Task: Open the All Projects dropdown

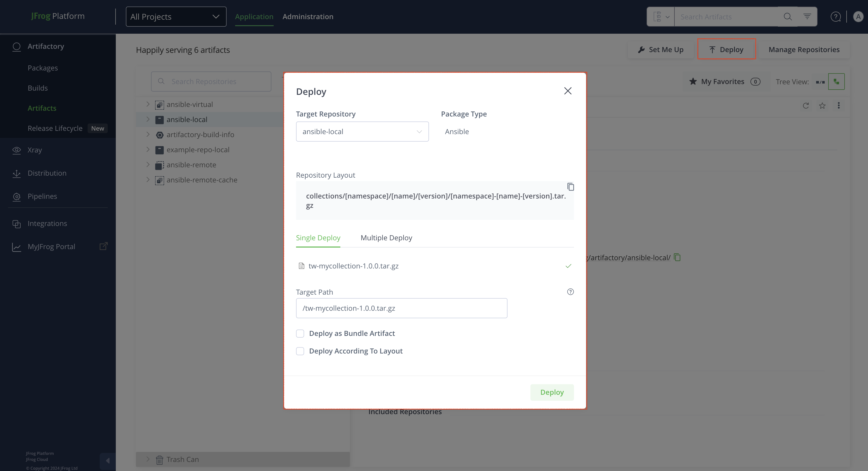Action: (176, 17)
